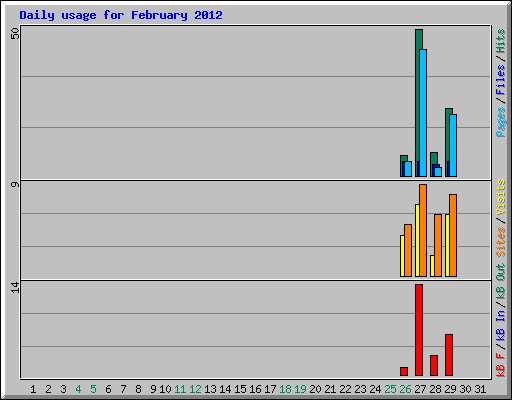Select the cyan Pages bar for day 27
Image resolution: width=512 pixels, height=400 pixels.
tap(423, 113)
